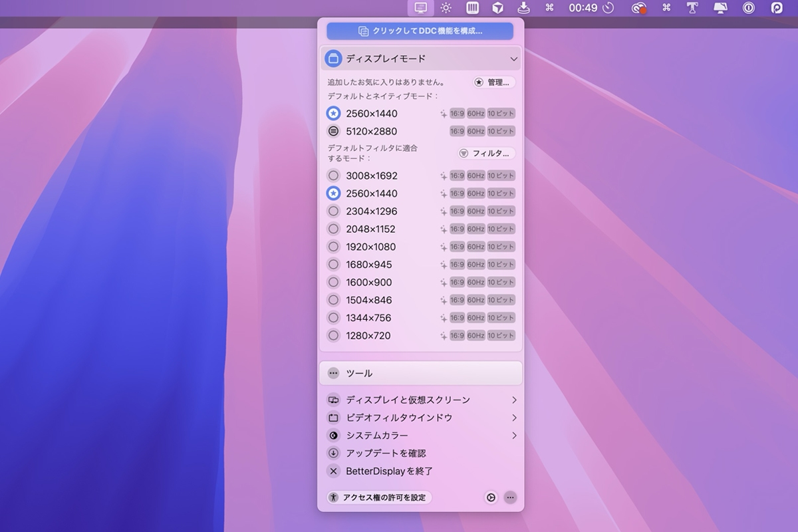Select the 1920x1080 display mode radio button
This screenshot has height=532, width=798.
pos(333,246)
